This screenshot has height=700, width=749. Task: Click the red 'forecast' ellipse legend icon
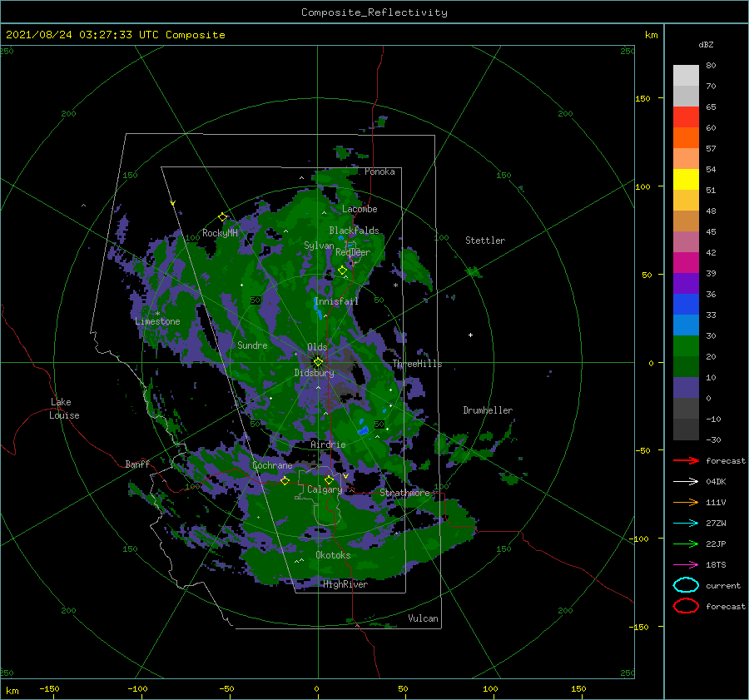(x=686, y=606)
